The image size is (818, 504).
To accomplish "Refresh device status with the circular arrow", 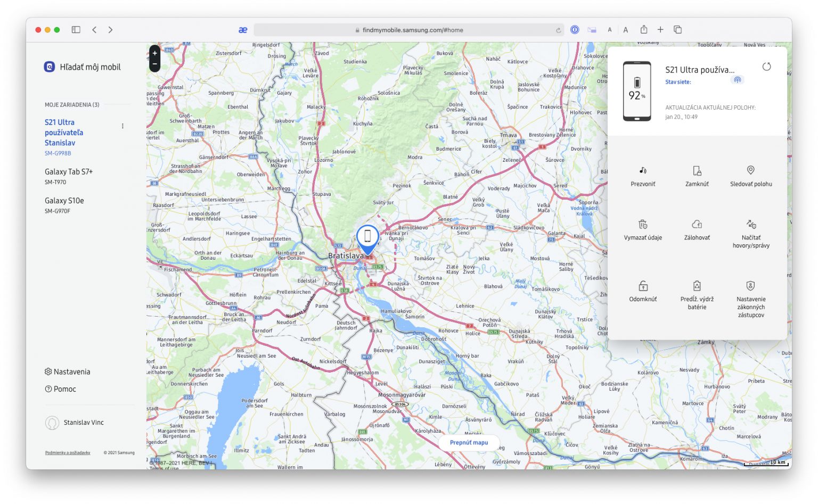I will (x=766, y=67).
